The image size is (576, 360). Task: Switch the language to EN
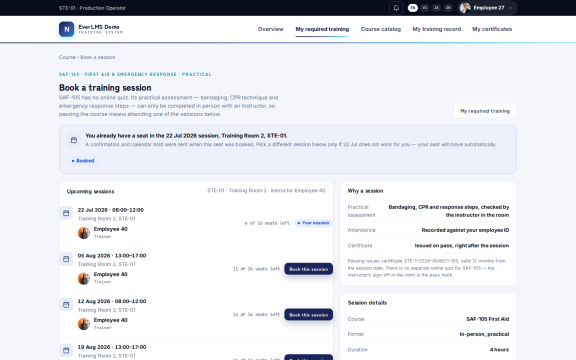pyautogui.click(x=413, y=8)
